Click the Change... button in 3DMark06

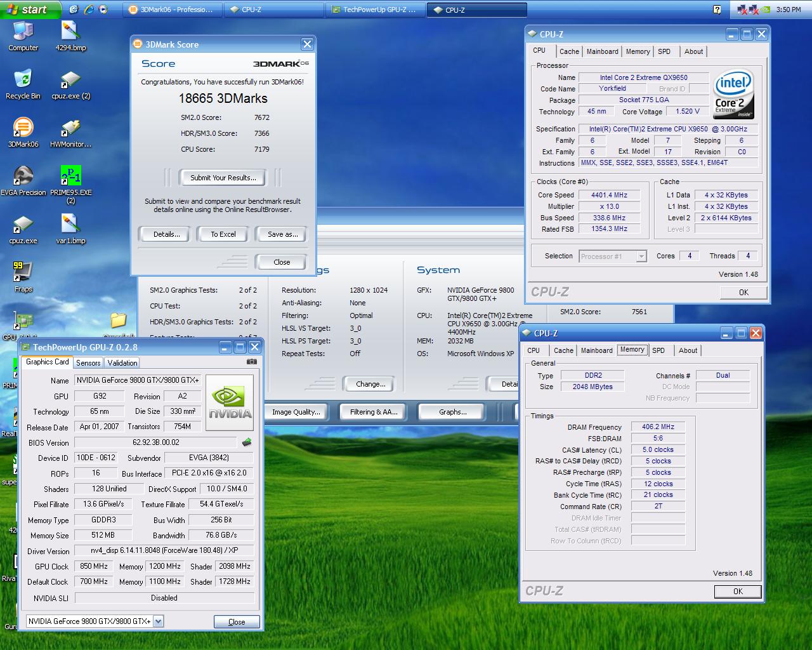click(x=370, y=384)
